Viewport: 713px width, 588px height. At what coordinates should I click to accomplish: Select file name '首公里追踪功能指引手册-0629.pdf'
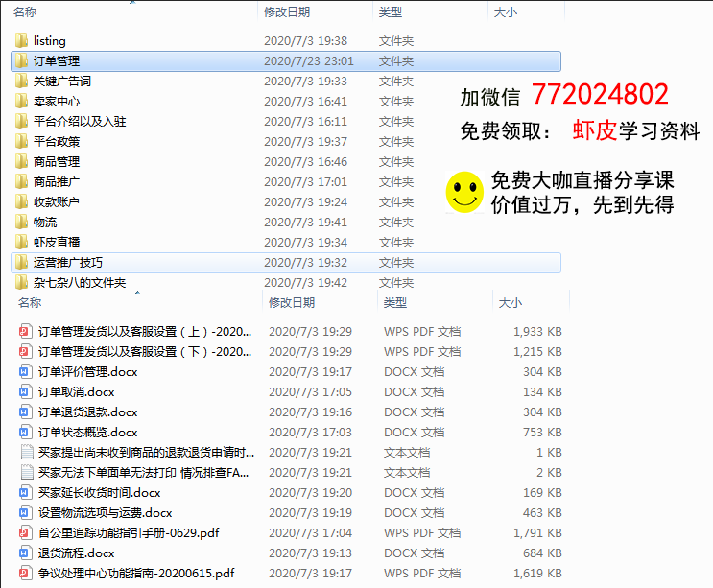(x=129, y=532)
